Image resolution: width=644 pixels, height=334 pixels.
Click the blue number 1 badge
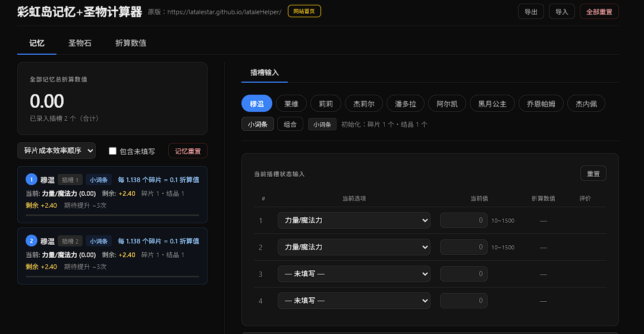[31, 179]
